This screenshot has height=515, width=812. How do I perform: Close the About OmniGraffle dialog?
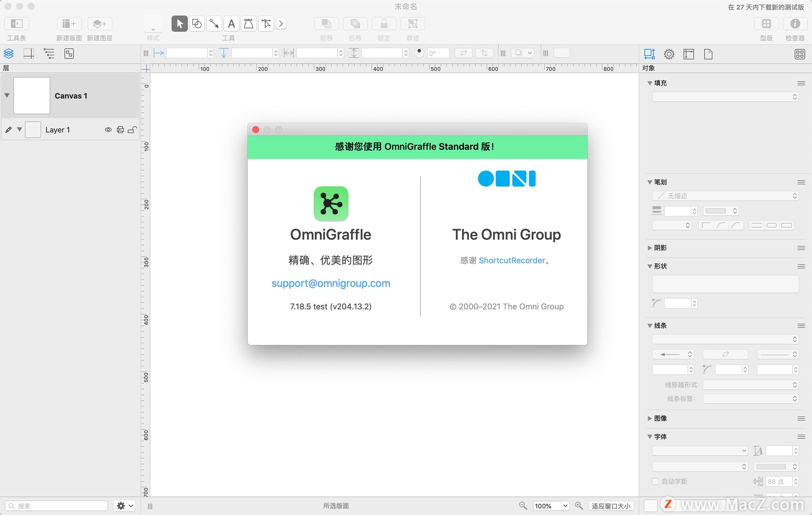255,129
